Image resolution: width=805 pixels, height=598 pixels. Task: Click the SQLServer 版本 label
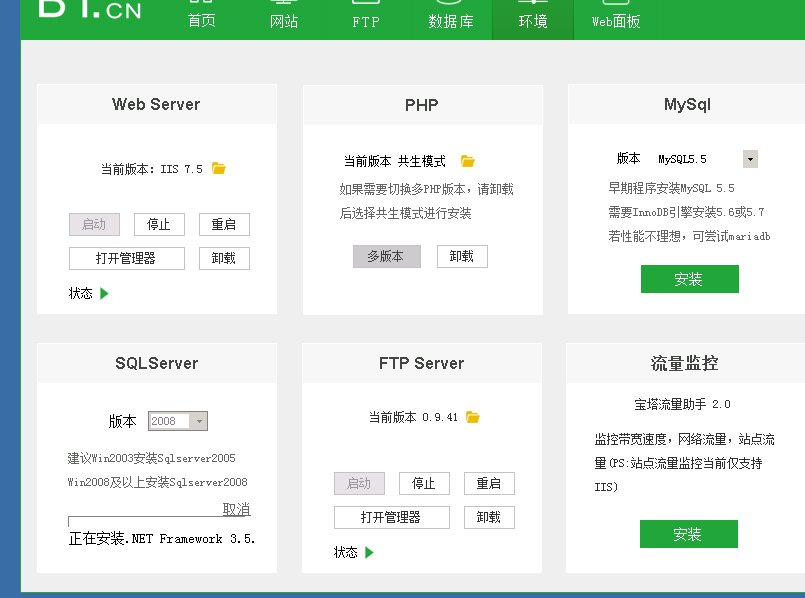122,421
